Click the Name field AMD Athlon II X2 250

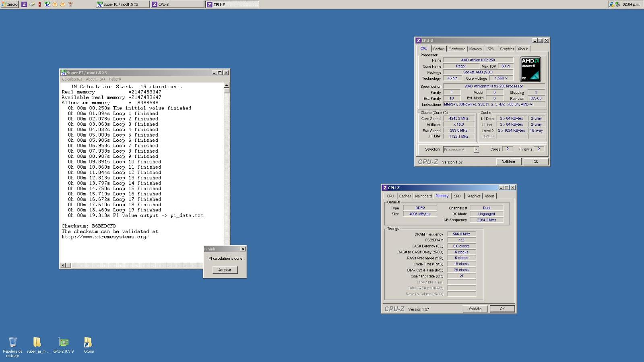(x=478, y=60)
